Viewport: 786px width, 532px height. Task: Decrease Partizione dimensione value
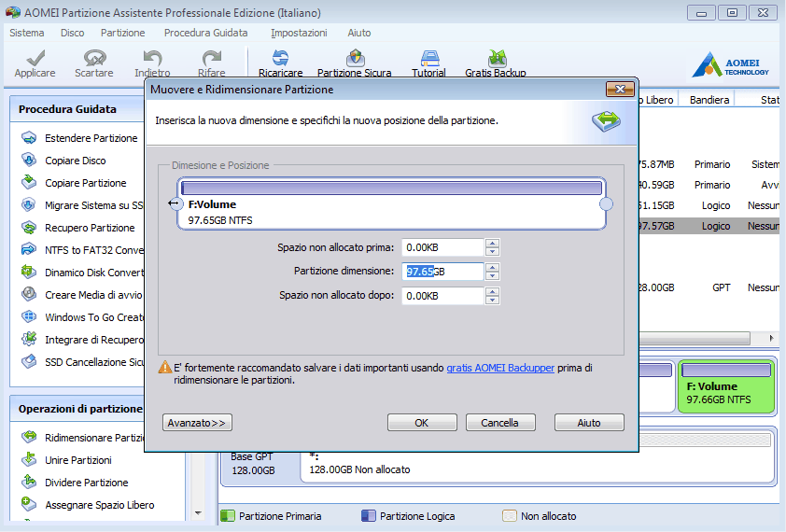492,275
